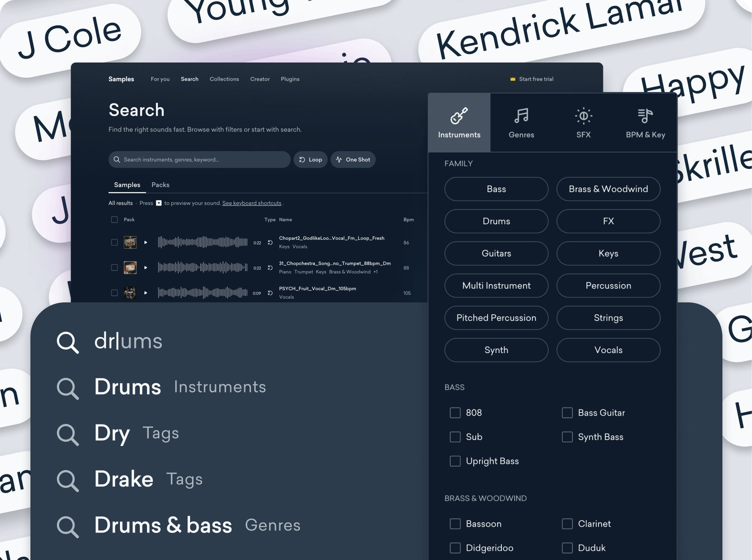Check the Synth Bass checkbox
Viewport: 752px width, 560px height.
567,437
